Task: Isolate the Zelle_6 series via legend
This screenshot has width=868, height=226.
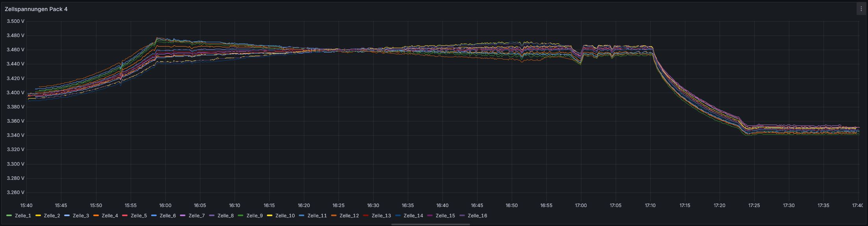Action: (x=168, y=216)
